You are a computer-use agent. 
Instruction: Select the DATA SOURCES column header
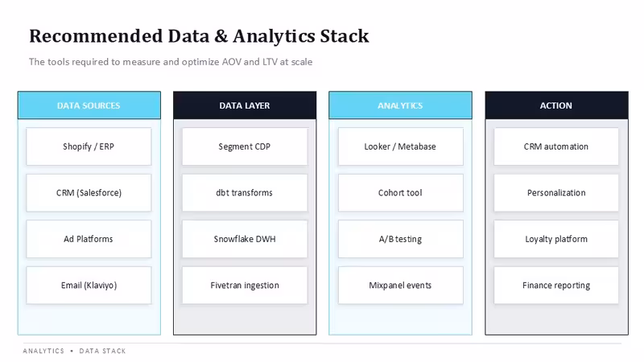point(89,105)
